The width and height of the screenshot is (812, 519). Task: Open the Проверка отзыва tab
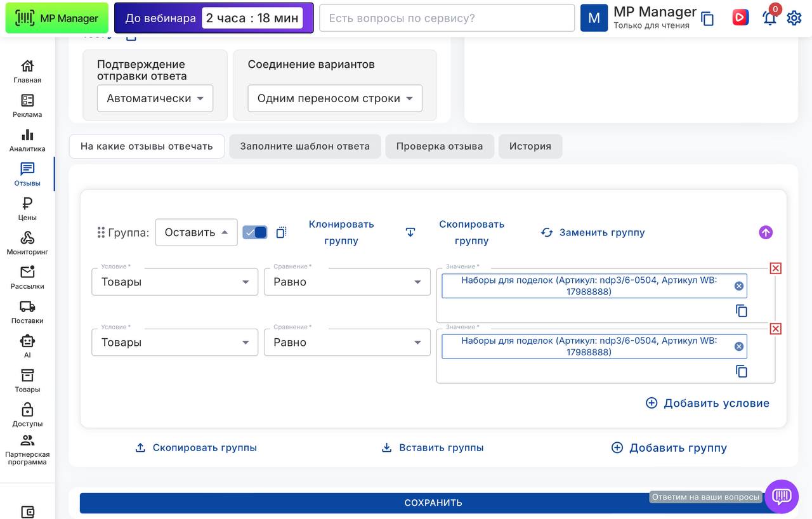click(439, 146)
